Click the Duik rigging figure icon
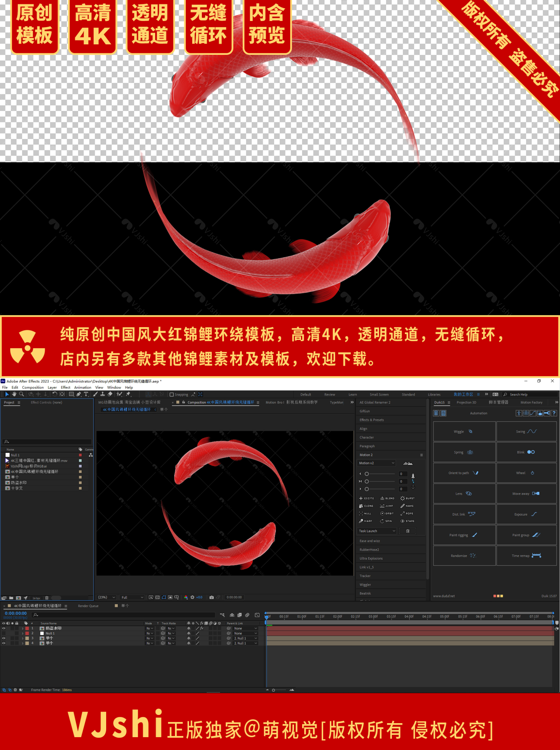560x750 pixels. click(519, 413)
